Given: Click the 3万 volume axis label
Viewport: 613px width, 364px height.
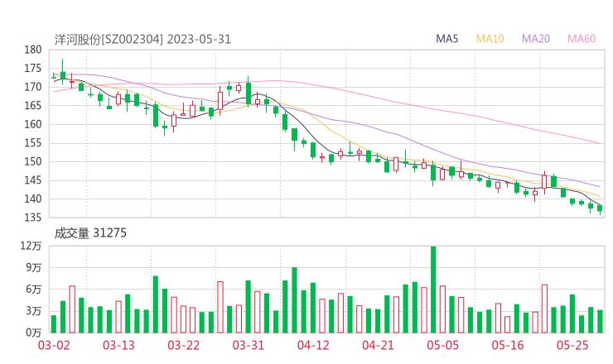Looking at the screenshot, I should 34,311.
